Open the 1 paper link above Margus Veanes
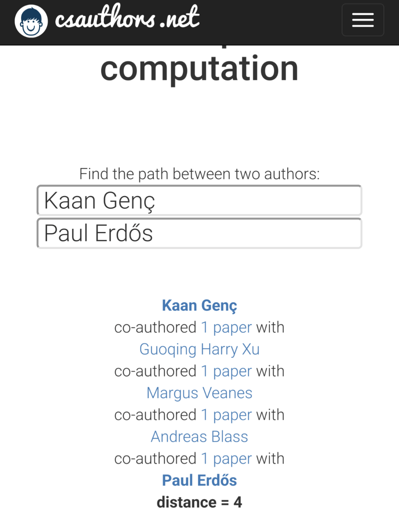 (226, 371)
